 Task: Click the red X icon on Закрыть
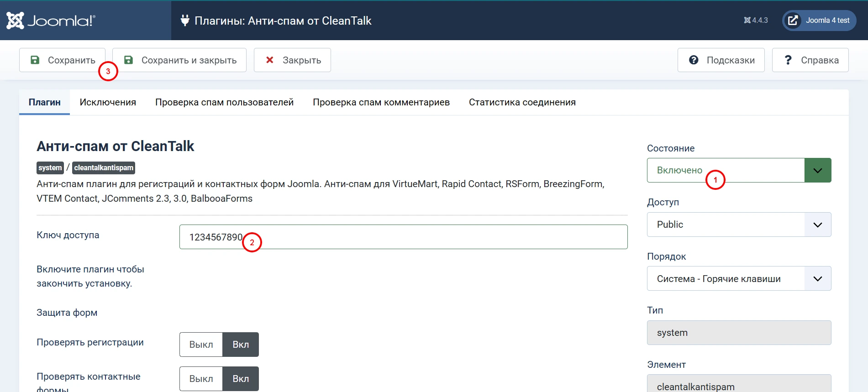pyautogui.click(x=270, y=60)
